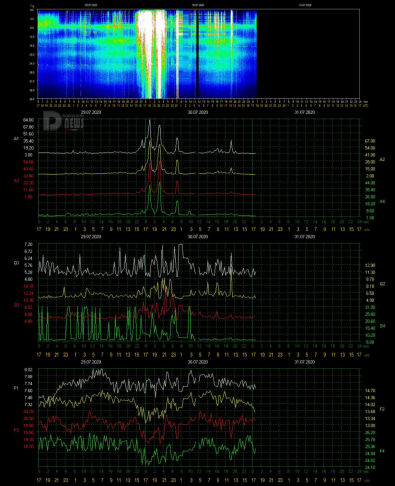Click the red F3 axis label
Image resolution: width=395 pixels, height=486 pixels.
click(x=16, y=430)
